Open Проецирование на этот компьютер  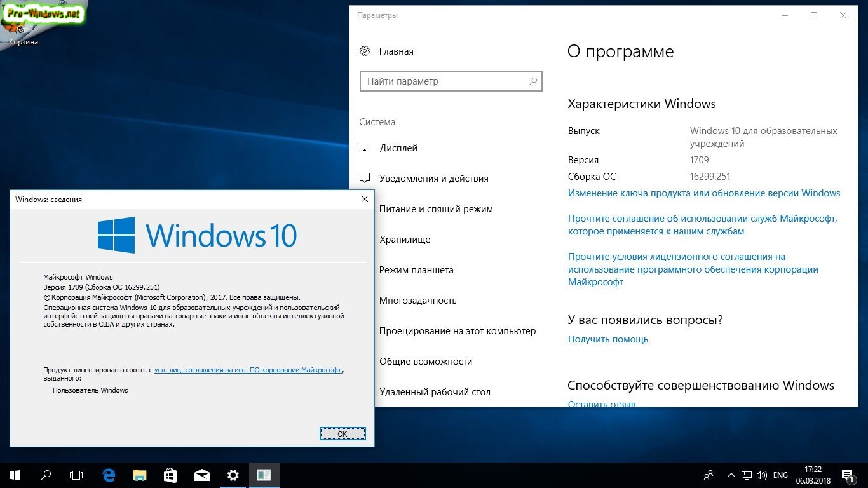458,331
